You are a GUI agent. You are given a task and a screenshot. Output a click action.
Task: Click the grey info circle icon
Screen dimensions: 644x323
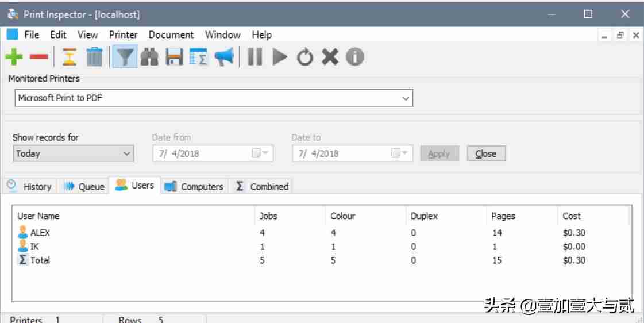355,57
